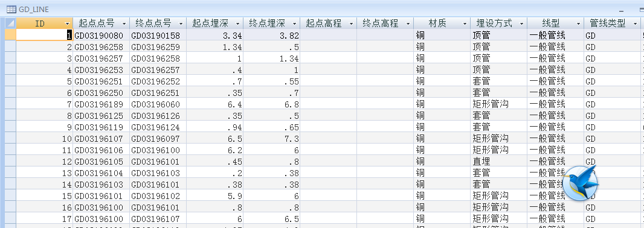Viewport: 644px width, 228px height.
Task: Expand the 终点埋深 column dropdown
Action: tap(294, 24)
